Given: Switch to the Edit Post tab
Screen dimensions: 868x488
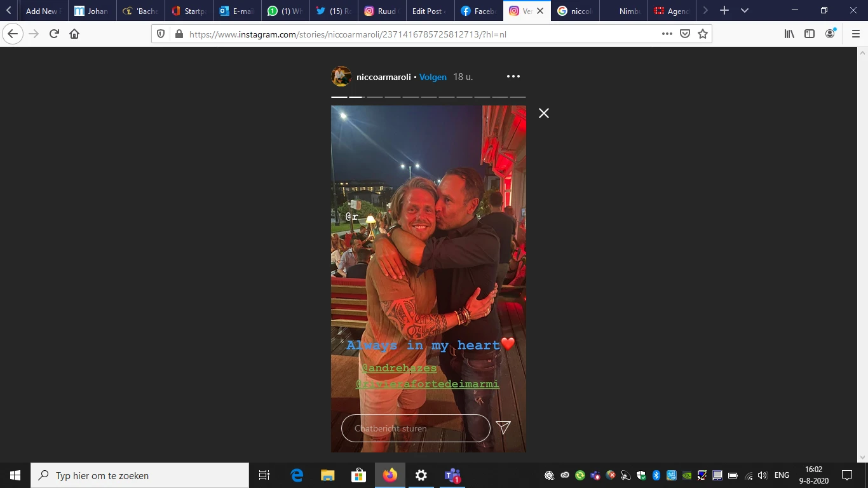Looking at the screenshot, I should pos(428,11).
